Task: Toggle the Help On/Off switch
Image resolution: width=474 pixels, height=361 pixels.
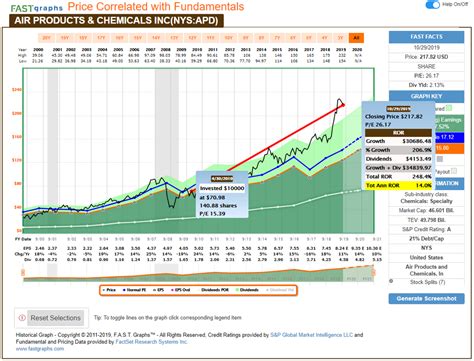Action: 433,5
